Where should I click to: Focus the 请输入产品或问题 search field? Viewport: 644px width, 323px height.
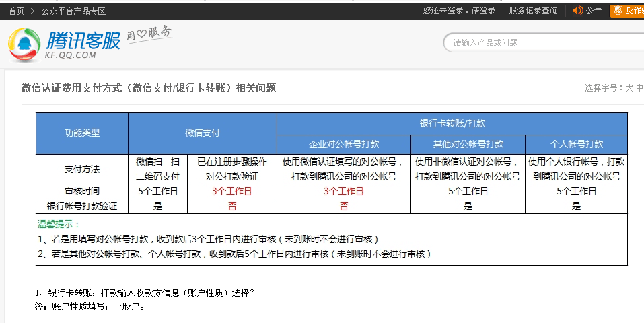pos(543,43)
